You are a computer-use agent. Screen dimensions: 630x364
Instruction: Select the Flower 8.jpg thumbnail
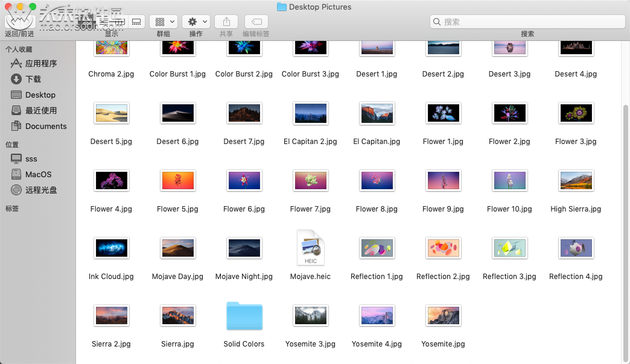(377, 180)
